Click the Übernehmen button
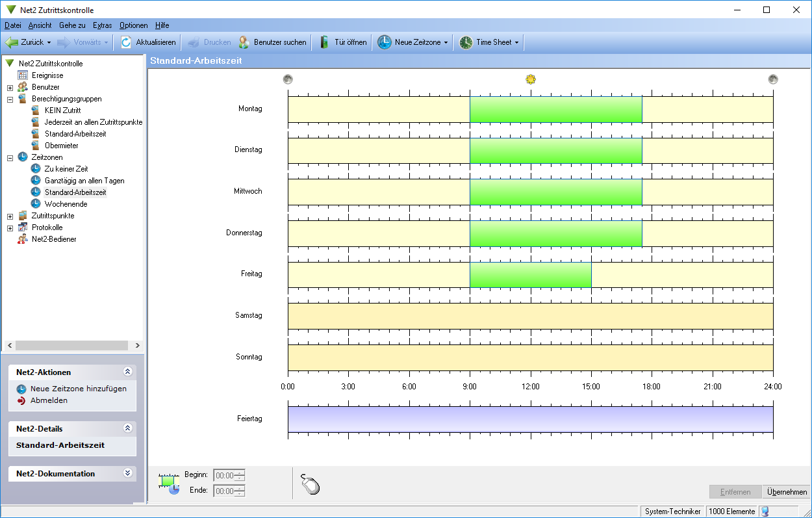The image size is (812, 518). (x=787, y=492)
